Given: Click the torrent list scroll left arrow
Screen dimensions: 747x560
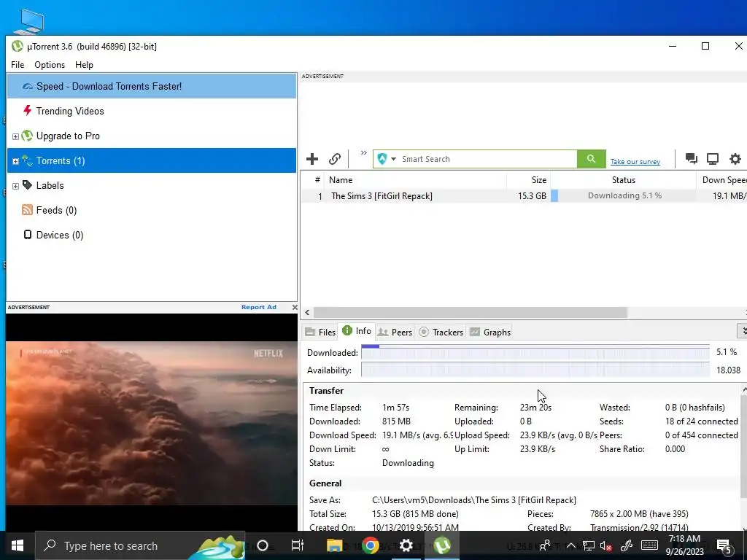Looking at the screenshot, I should tap(307, 312).
